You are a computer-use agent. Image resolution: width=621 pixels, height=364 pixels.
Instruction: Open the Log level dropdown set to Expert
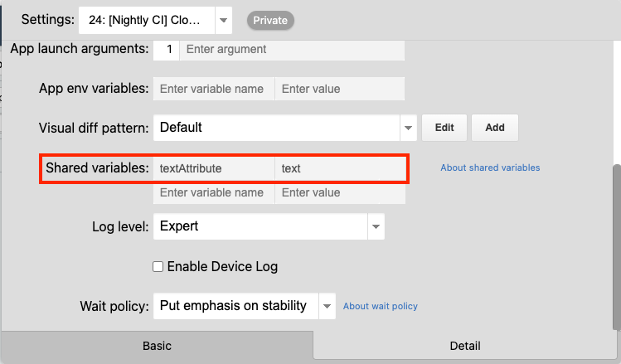[269, 226]
